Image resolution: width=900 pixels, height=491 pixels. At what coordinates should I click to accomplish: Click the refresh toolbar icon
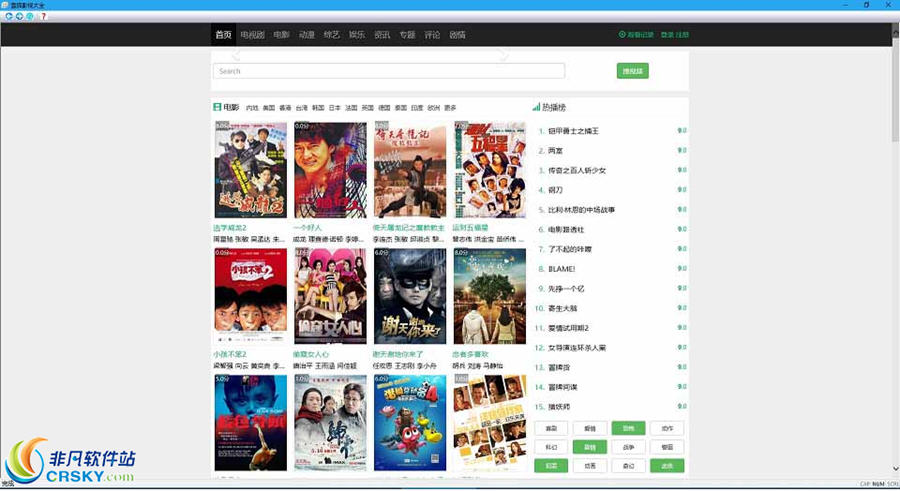(29, 16)
